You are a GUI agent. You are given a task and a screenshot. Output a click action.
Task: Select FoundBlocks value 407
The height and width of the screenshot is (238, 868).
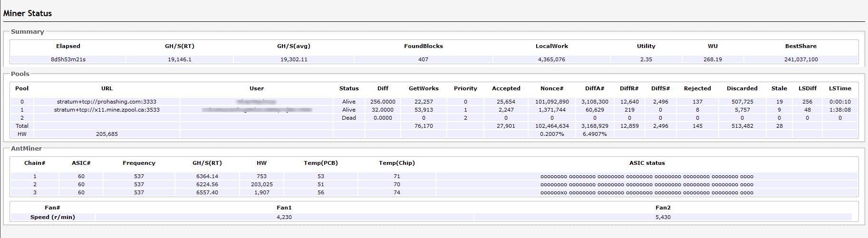pos(423,59)
